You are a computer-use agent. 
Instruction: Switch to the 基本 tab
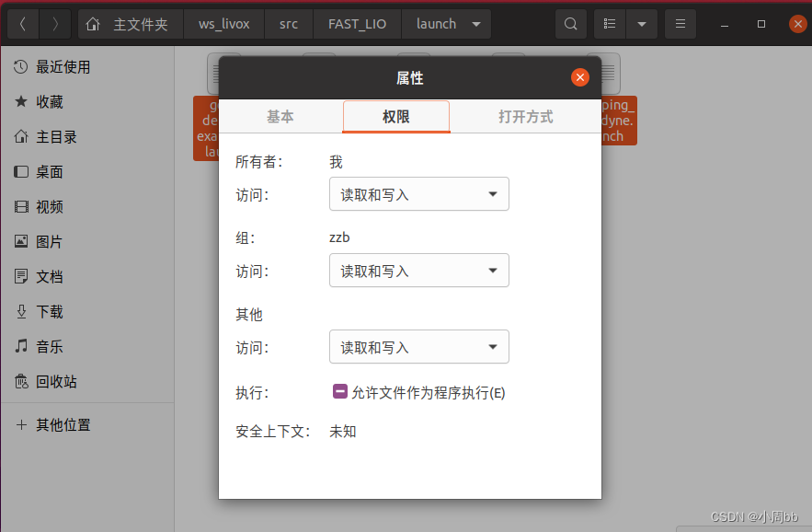[x=280, y=117]
